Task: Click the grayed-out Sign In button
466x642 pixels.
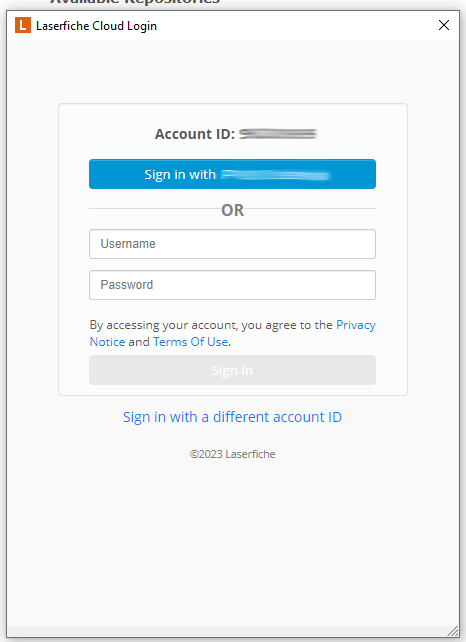Action: (x=233, y=370)
